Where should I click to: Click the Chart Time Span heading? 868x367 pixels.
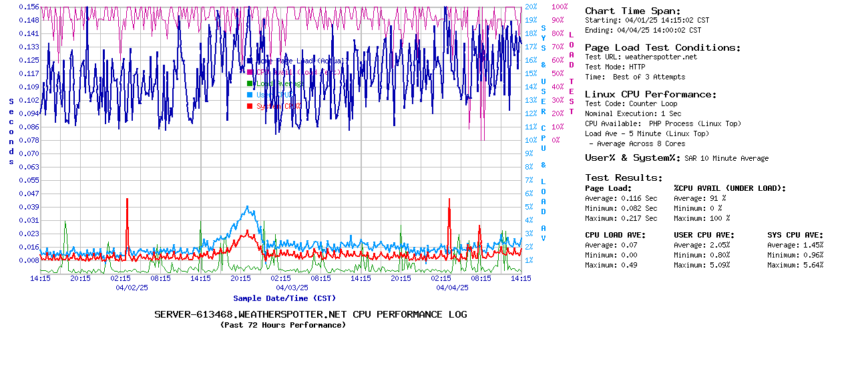(632, 11)
